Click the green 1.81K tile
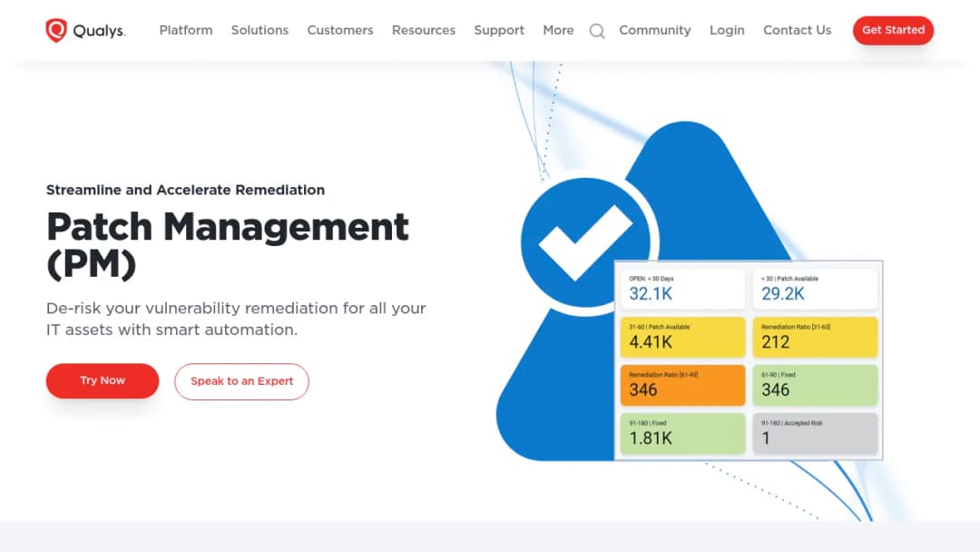Screen dimensions: 980x552 [x=682, y=433]
